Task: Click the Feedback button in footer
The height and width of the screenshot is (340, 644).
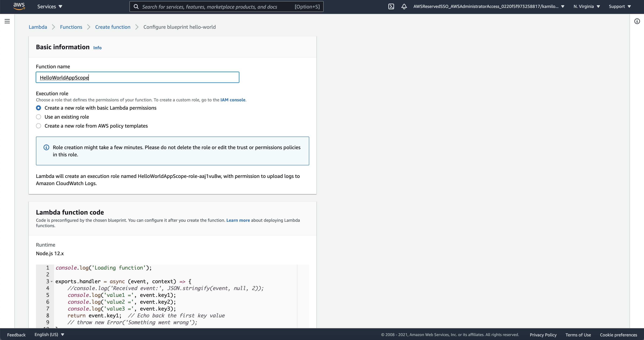Action: (16, 335)
